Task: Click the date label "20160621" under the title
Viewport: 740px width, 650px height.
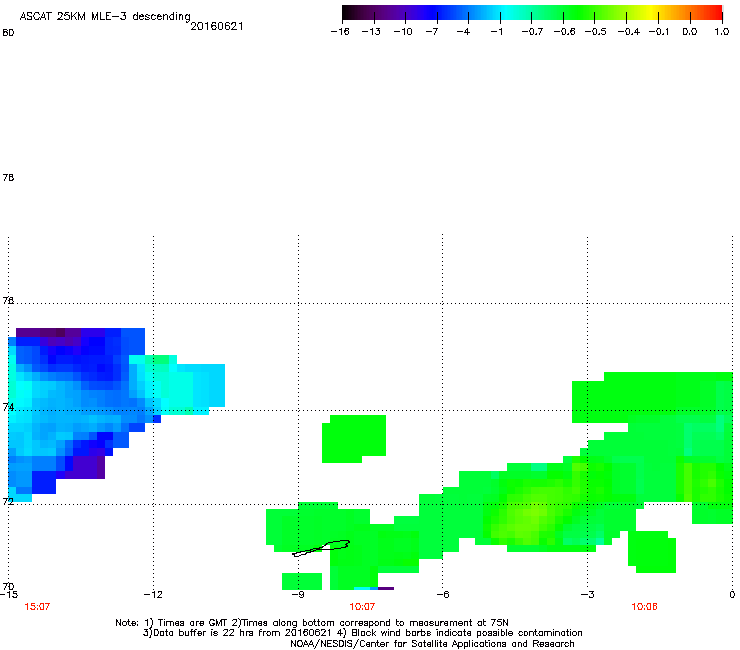Action: pos(217,26)
